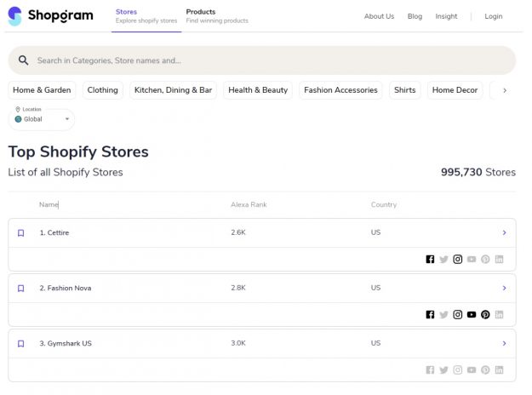Open Cettire's LinkedIn icon

[499, 260]
